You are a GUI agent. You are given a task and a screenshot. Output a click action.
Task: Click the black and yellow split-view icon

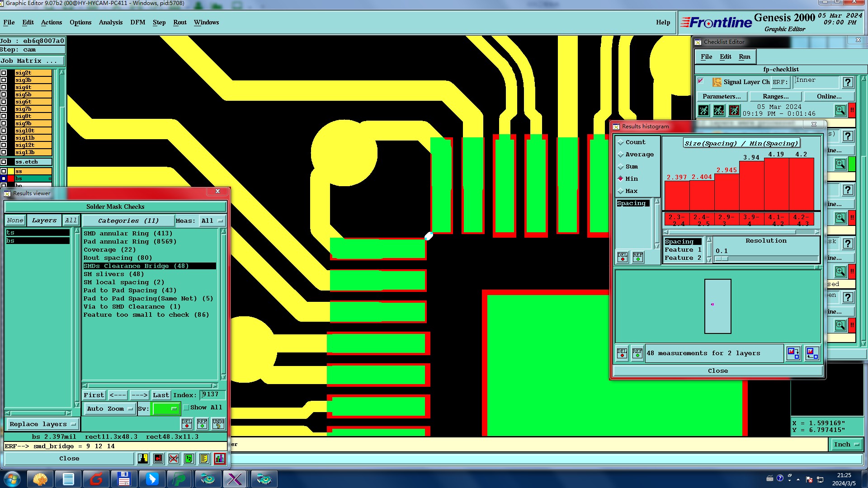143,459
